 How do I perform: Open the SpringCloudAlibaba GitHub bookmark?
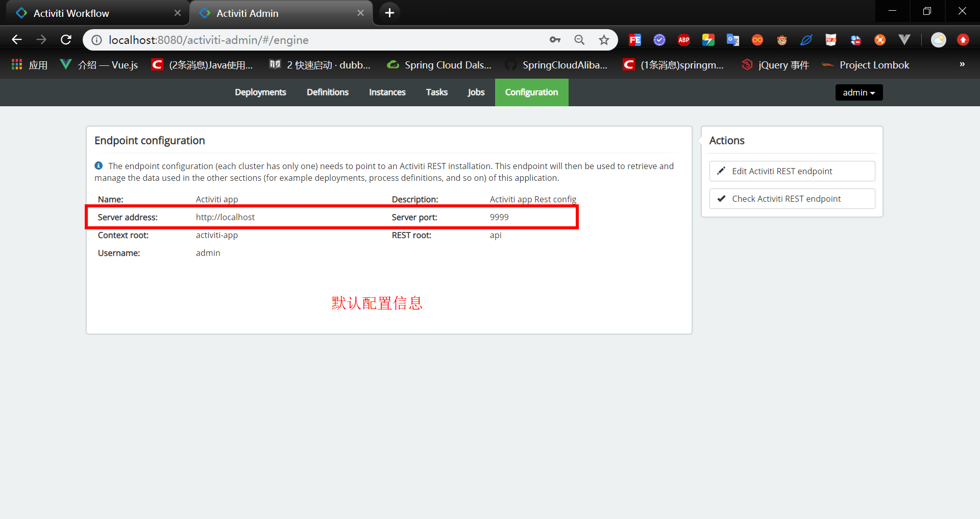tap(557, 65)
